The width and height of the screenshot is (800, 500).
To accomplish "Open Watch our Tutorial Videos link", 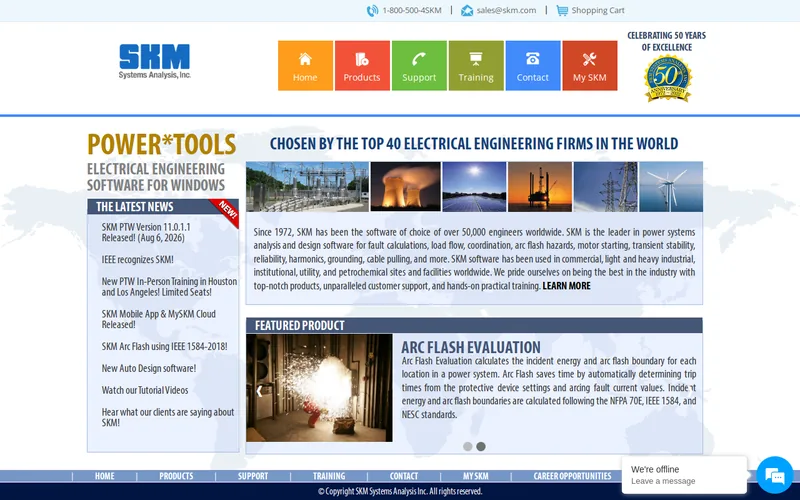I will pos(144,390).
